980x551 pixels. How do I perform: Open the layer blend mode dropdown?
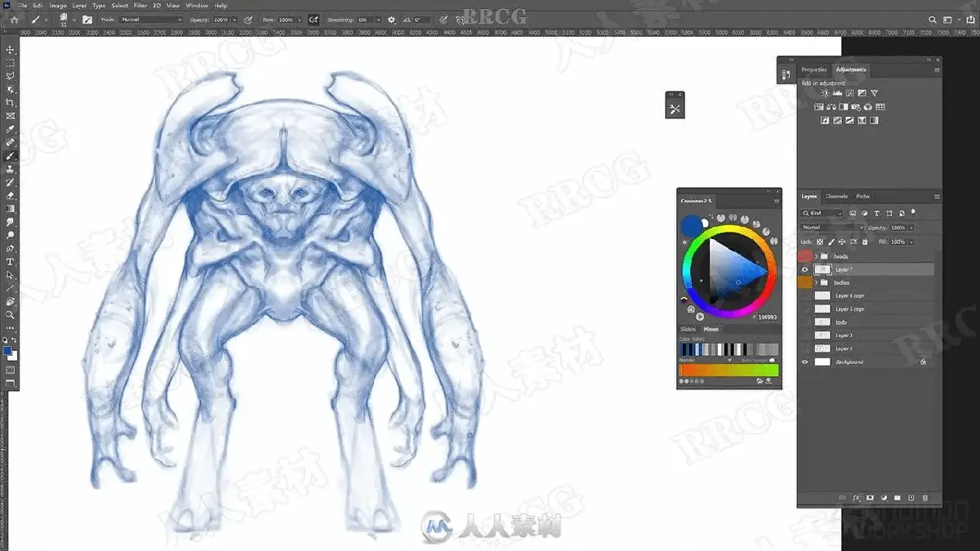(x=832, y=228)
